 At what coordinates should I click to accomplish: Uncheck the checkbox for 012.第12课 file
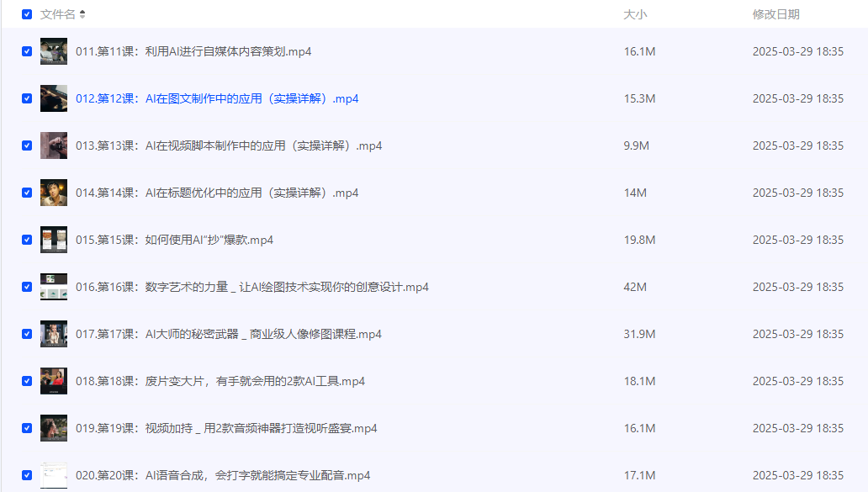click(27, 98)
